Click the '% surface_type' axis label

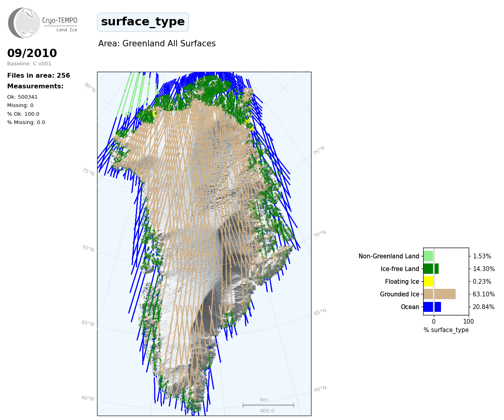coord(446,330)
